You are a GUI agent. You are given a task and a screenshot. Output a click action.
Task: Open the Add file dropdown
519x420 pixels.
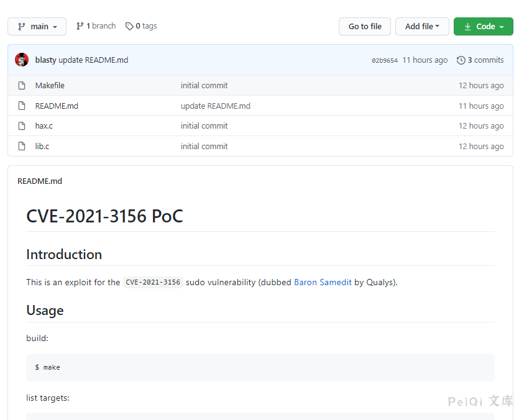[x=422, y=26]
